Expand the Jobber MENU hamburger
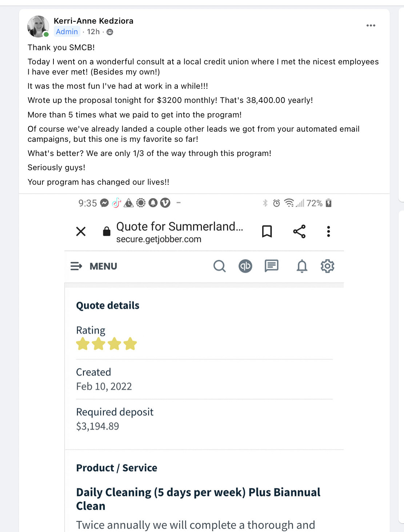Image resolution: width=404 pixels, height=532 pixels. tap(94, 266)
